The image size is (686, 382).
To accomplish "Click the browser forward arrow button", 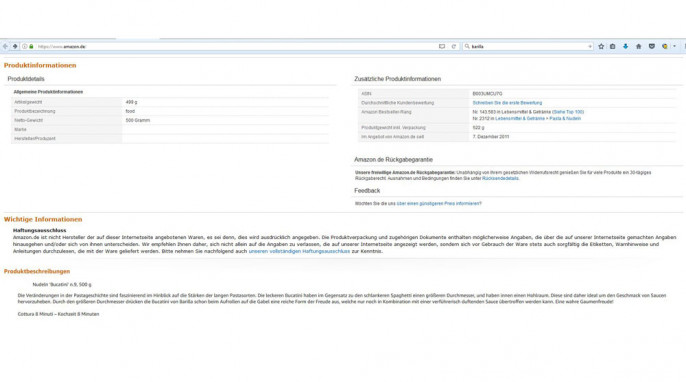I will click(15, 46).
